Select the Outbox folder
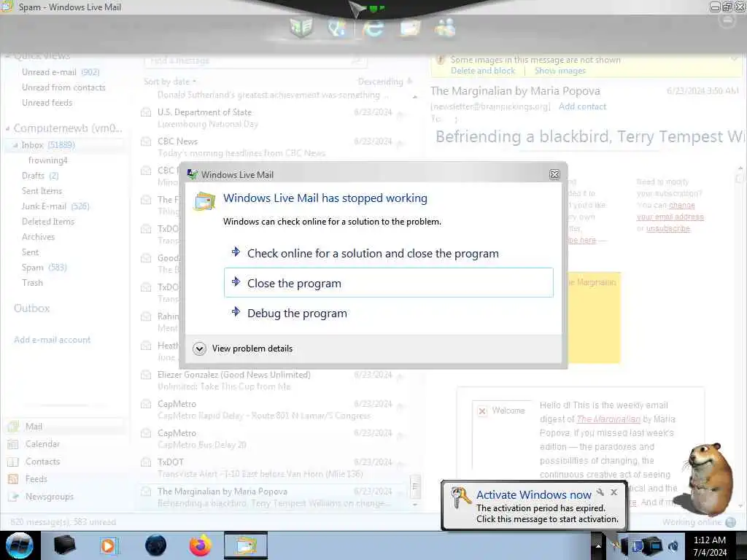Image resolution: width=747 pixels, height=560 pixels. pos(32,308)
